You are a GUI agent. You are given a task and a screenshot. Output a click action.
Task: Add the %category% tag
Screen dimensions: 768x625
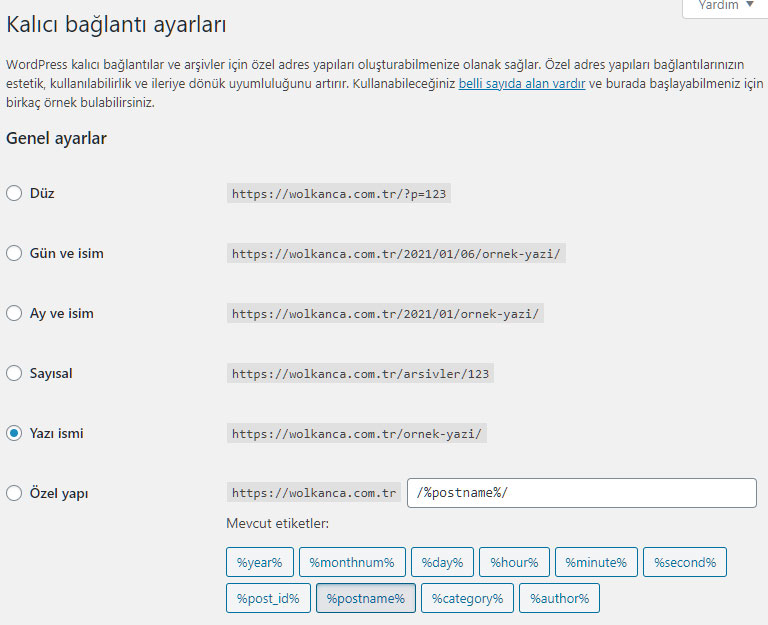click(x=467, y=598)
